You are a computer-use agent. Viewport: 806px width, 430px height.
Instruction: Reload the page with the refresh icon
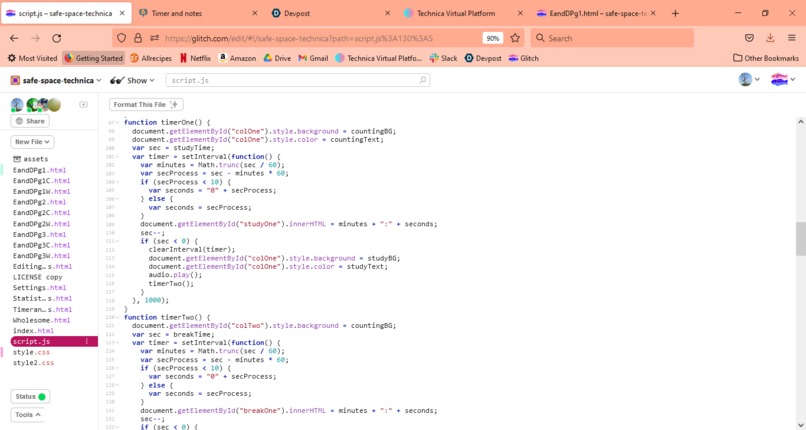click(x=57, y=38)
